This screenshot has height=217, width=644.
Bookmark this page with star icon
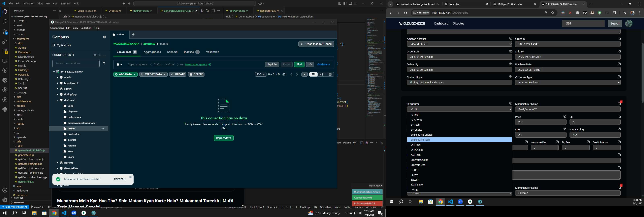(553, 13)
